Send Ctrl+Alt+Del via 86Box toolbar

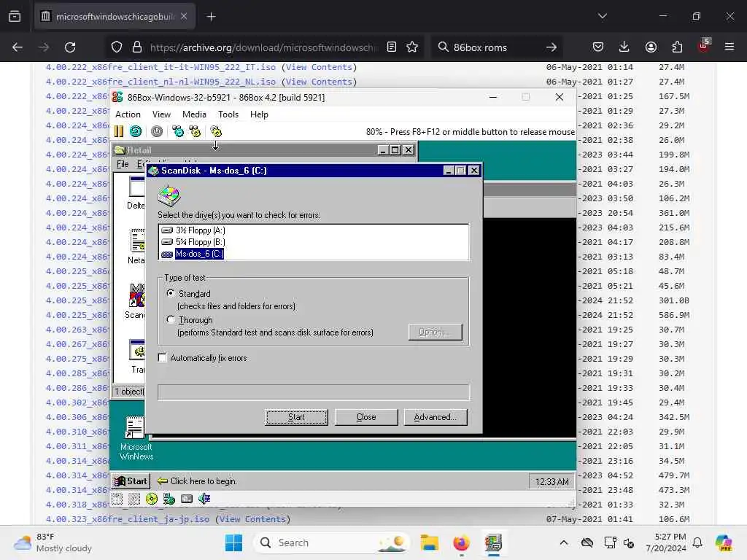[178, 131]
